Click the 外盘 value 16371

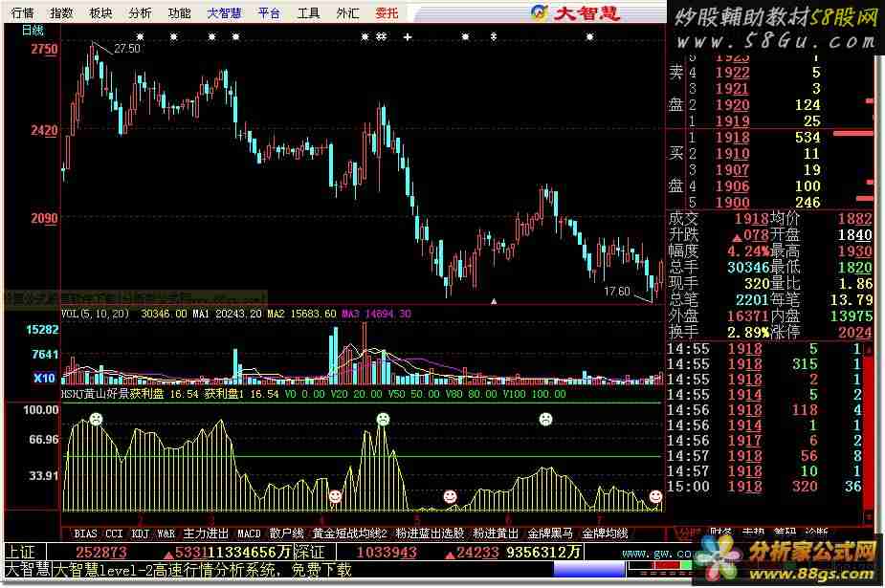point(748,316)
